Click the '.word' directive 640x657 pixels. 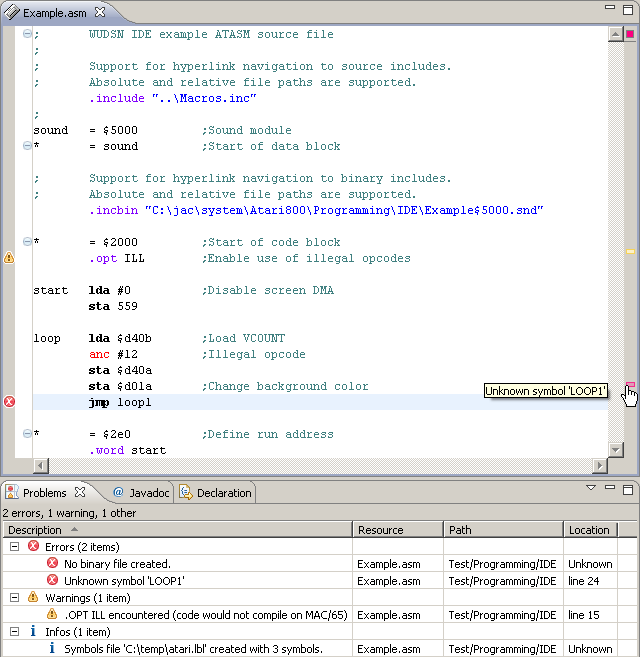pos(106,450)
